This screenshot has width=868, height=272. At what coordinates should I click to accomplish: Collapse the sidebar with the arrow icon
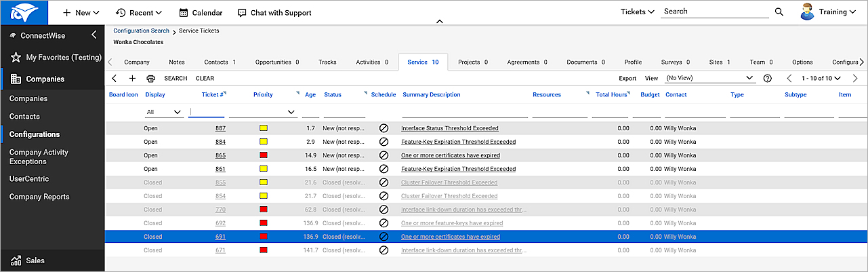94,35
